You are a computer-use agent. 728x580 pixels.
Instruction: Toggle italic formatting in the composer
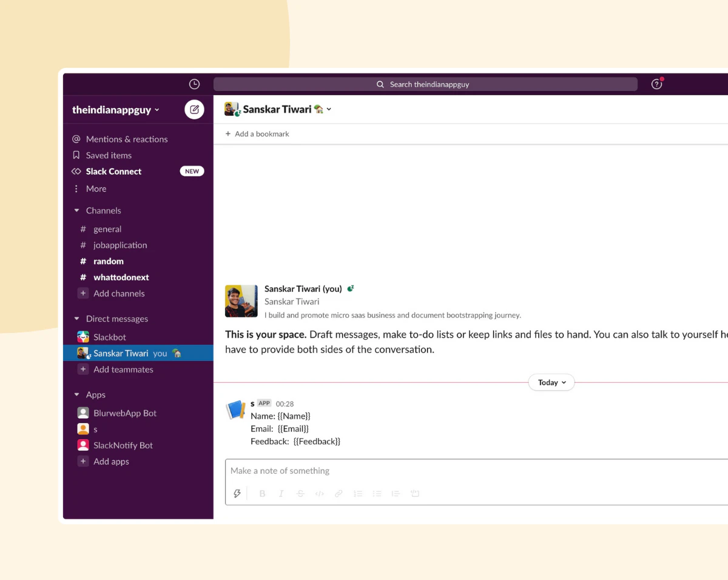coord(281,493)
